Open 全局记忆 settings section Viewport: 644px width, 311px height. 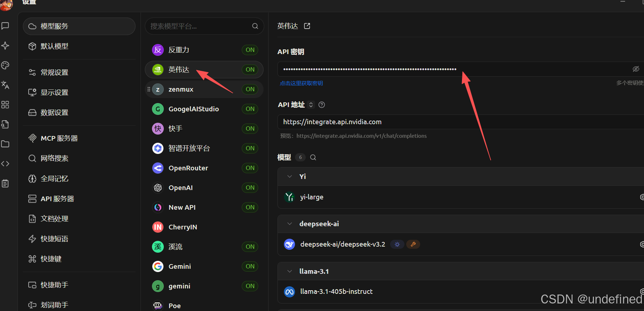point(79,179)
